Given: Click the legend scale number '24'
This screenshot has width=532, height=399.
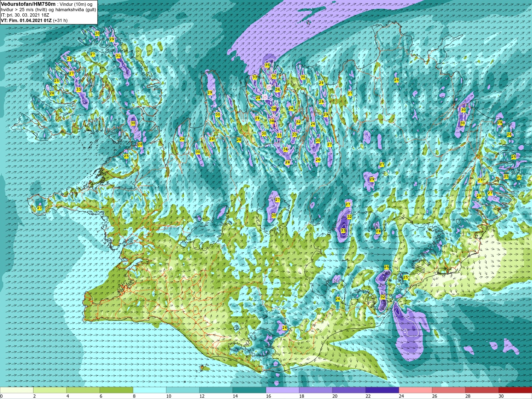Looking at the screenshot, I should [x=401, y=396].
